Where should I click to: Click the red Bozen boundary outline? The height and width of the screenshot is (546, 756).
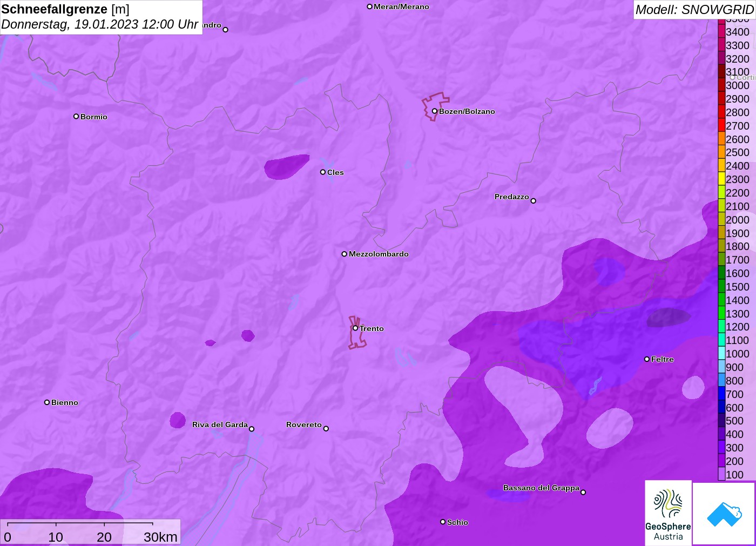point(435,106)
